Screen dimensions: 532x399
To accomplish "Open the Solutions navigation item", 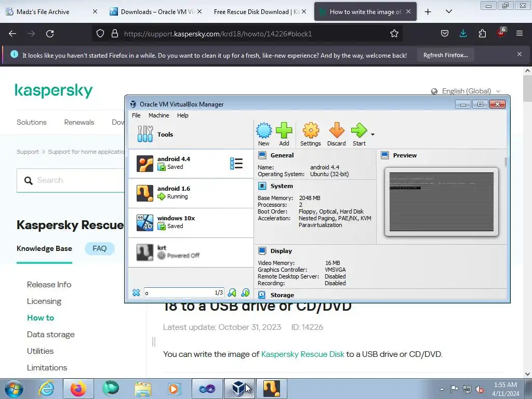I will 32,122.
